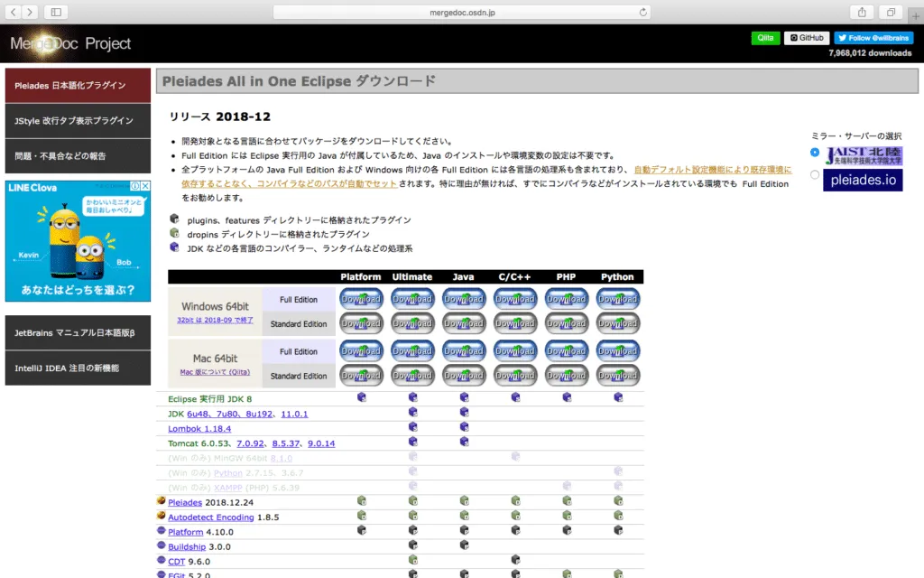Download Windows Full Edition PHP

[x=567, y=299]
